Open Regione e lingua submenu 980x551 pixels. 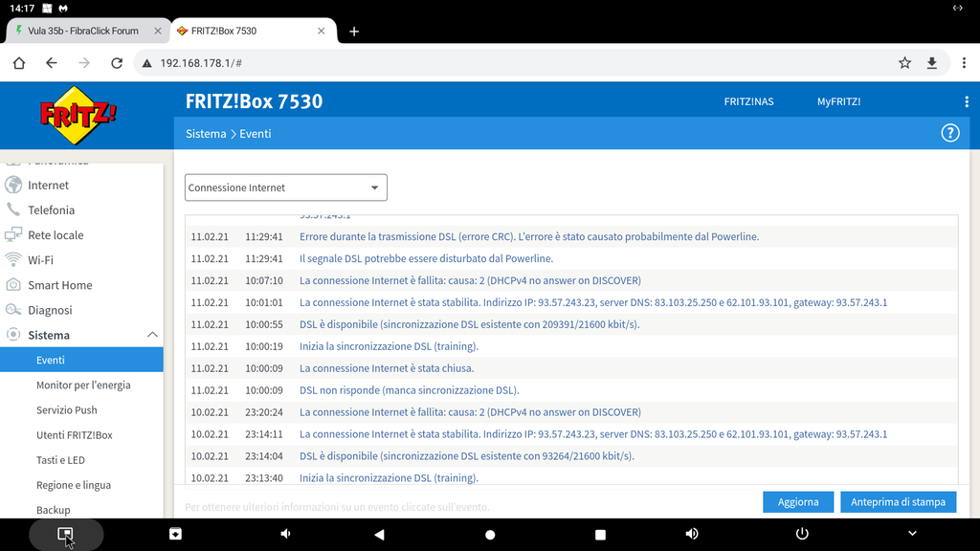74,485
